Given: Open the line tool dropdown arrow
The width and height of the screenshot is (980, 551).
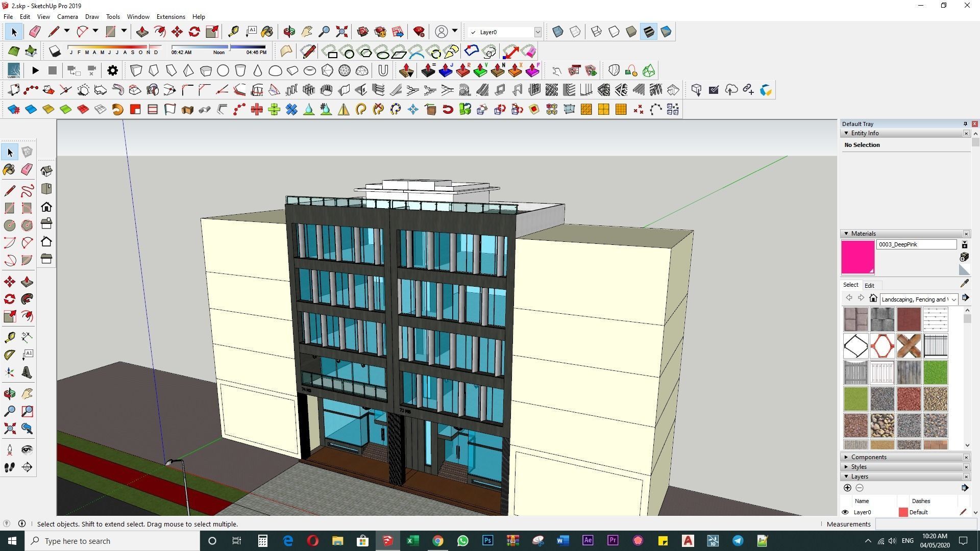Looking at the screenshot, I should pos(67,31).
